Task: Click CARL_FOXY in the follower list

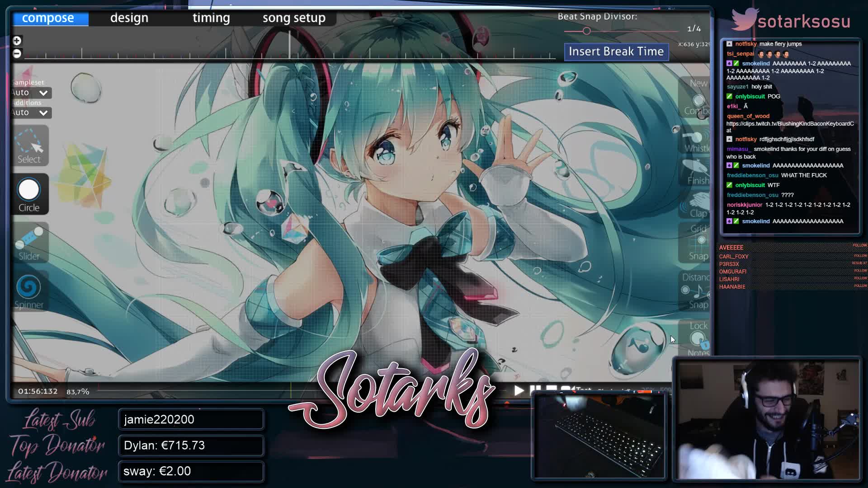Action: 734,257
